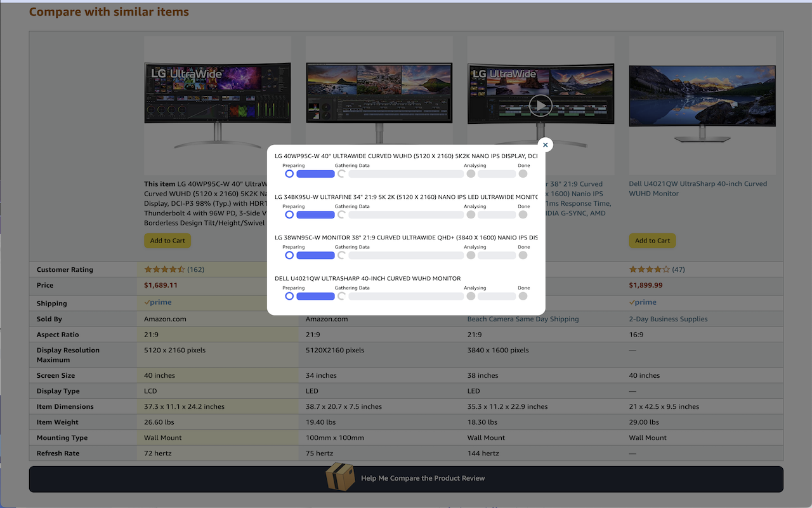This screenshot has width=812, height=508.
Task: Click the Prime badge under LG 40WP95C-W price
Action: point(157,302)
